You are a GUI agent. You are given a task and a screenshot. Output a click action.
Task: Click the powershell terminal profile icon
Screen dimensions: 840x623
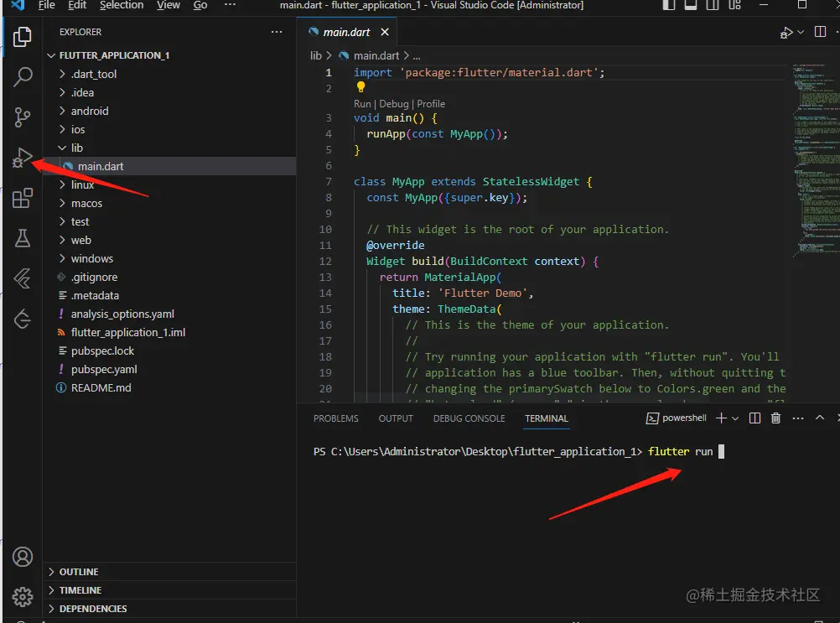tap(652, 418)
